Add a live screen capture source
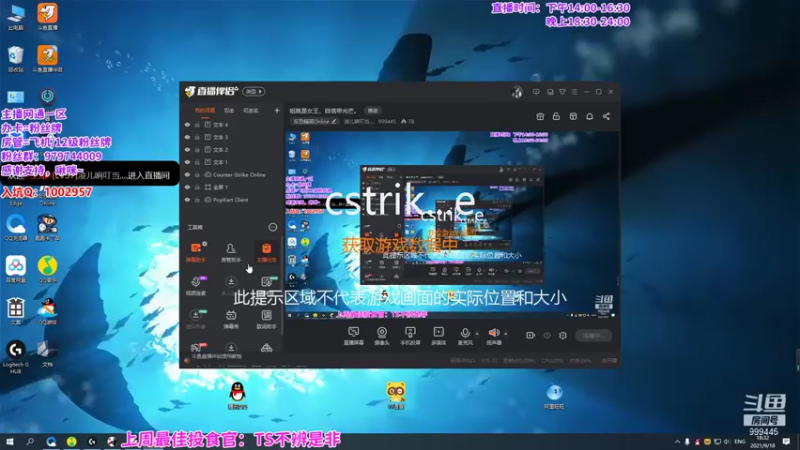The width and height of the screenshot is (800, 450). coord(353,336)
